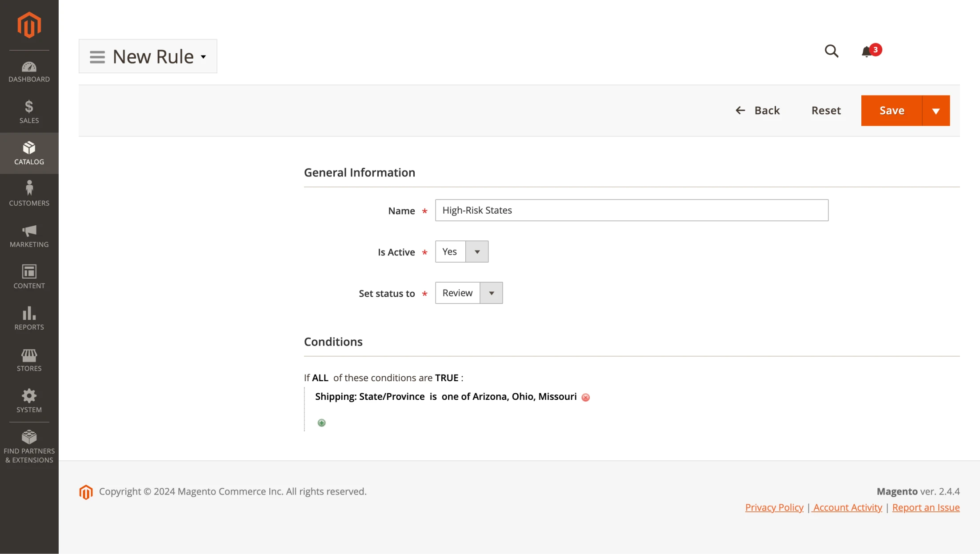Click the search magnifier icon
980x554 pixels.
[x=831, y=51]
